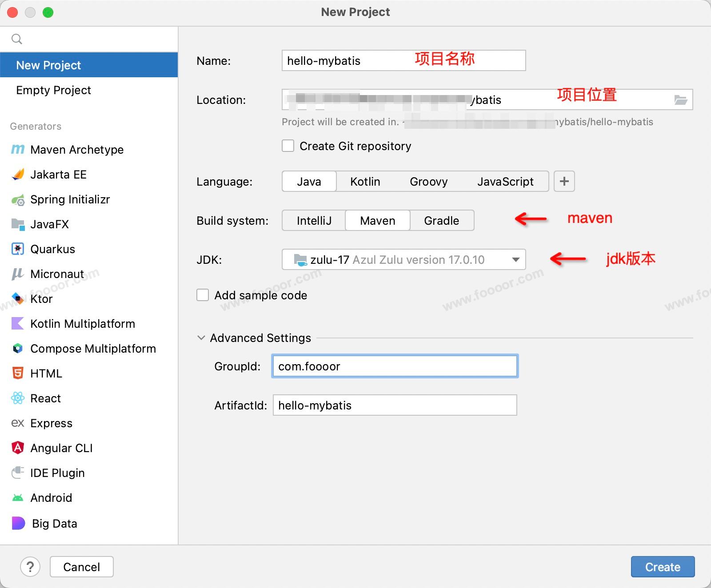Select the Angular CLI icon
The width and height of the screenshot is (711, 588).
(x=18, y=448)
